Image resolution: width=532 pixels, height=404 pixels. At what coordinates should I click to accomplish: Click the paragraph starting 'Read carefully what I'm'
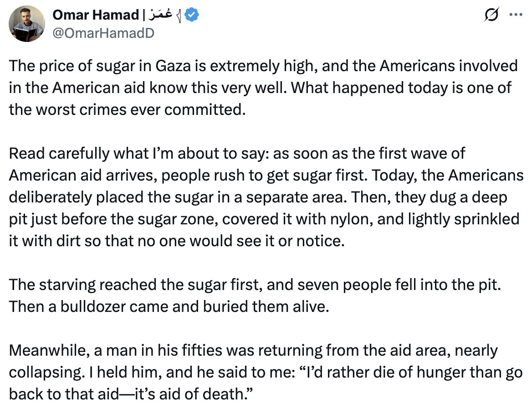coord(266,197)
